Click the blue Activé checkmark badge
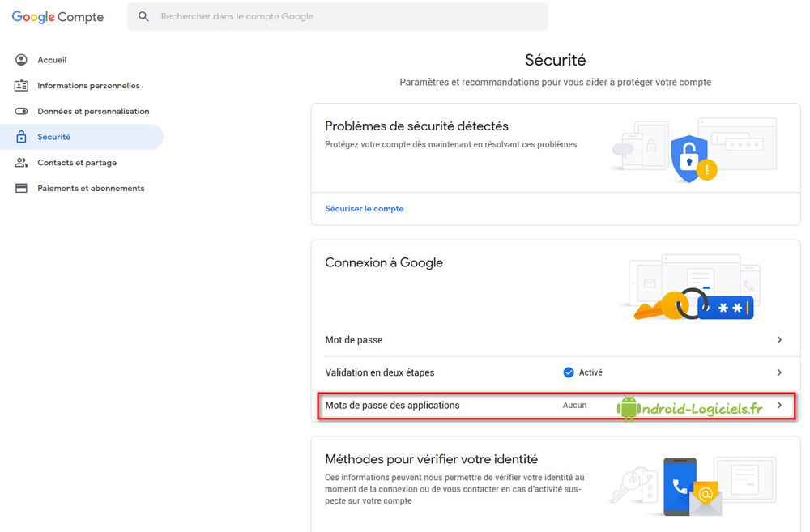The width and height of the screenshot is (810, 532). [569, 372]
